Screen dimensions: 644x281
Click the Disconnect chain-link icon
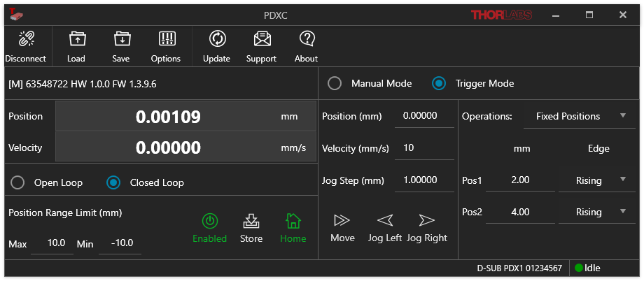[27, 39]
